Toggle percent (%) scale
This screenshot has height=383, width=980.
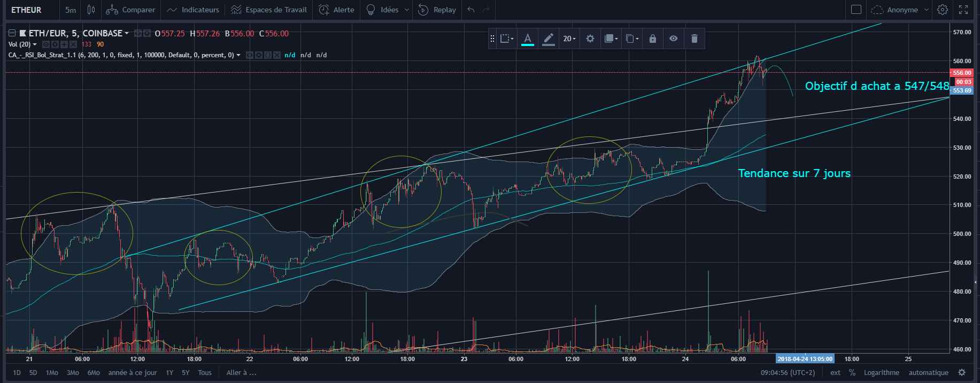click(852, 372)
